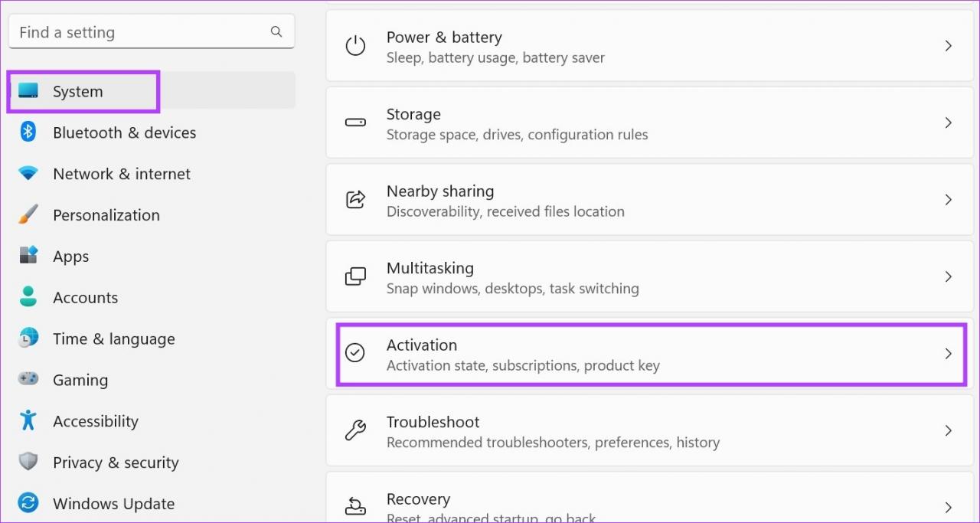This screenshot has height=523, width=980.
Task: Select System in the sidebar
Action: tap(77, 92)
